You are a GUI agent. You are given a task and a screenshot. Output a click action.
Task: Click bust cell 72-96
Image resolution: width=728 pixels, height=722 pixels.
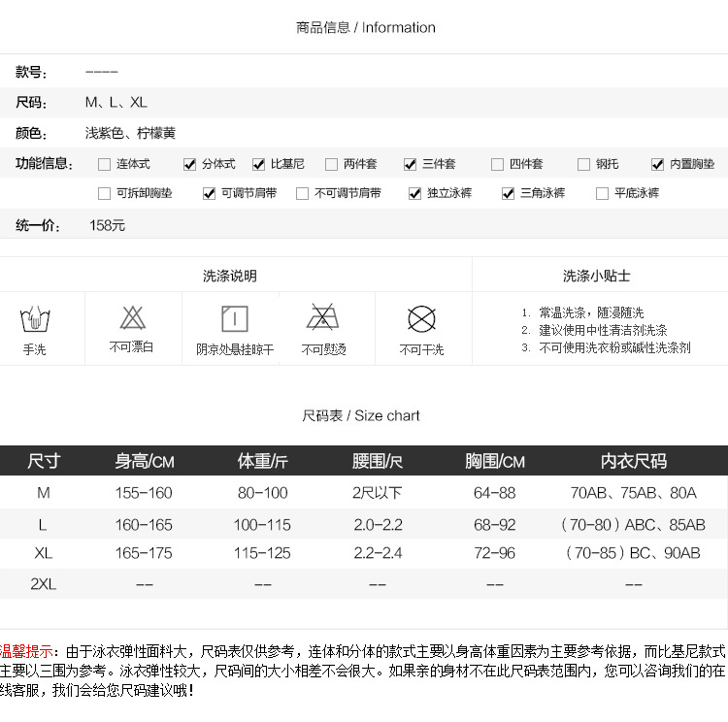click(x=495, y=553)
